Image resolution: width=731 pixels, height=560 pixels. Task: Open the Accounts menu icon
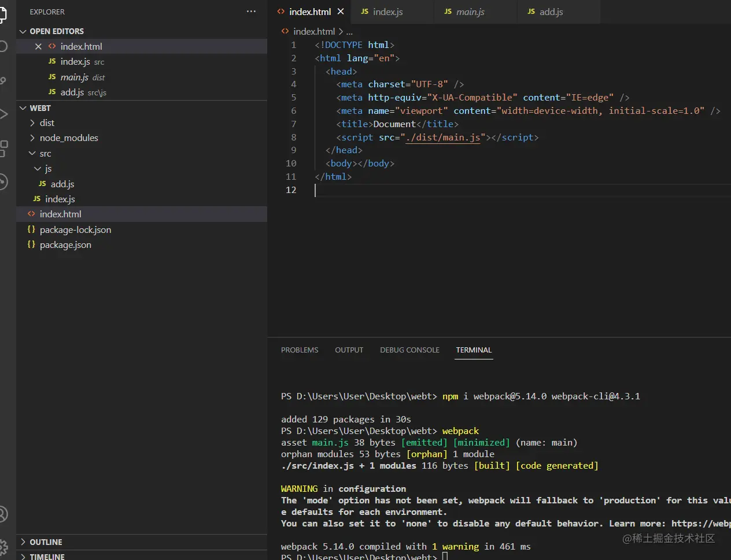coord(3,513)
